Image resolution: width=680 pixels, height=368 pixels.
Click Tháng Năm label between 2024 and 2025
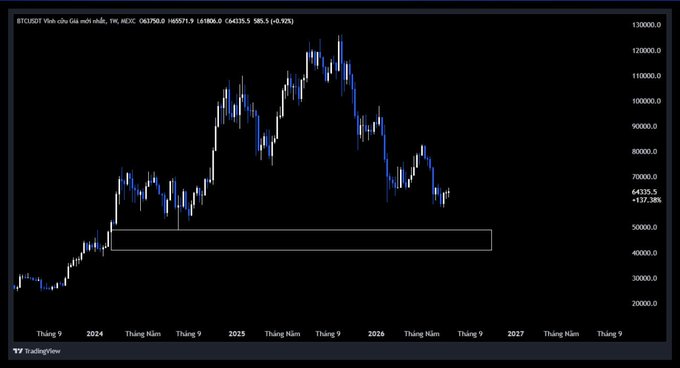pos(143,334)
